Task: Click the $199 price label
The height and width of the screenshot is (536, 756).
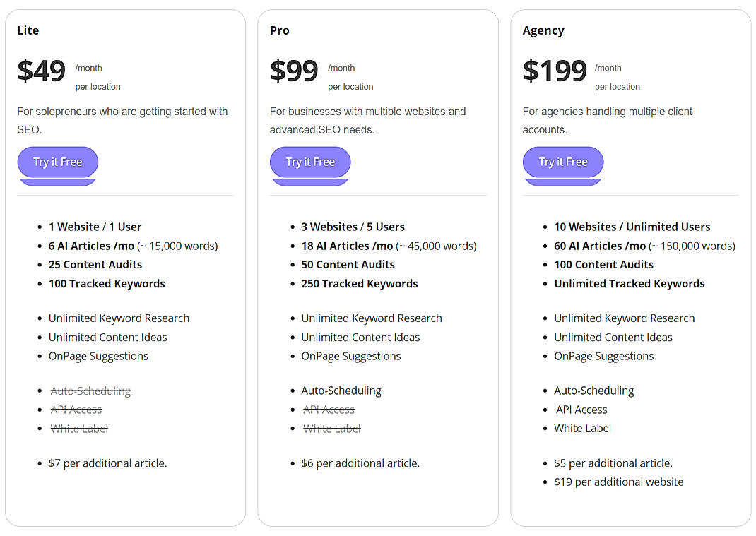Action: click(x=554, y=70)
